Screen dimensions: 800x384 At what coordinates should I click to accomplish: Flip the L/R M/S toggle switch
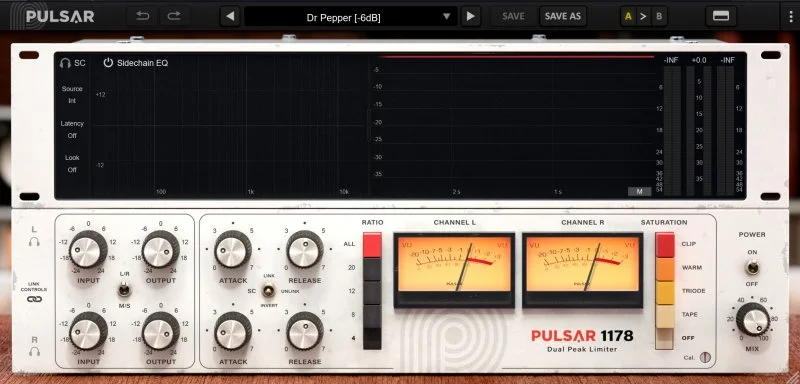tap(124, 290)
